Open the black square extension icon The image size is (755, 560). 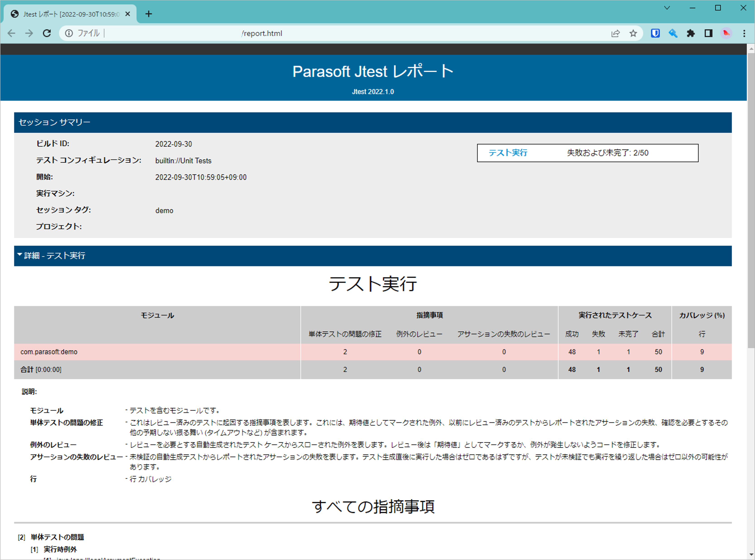coord(709,33)
